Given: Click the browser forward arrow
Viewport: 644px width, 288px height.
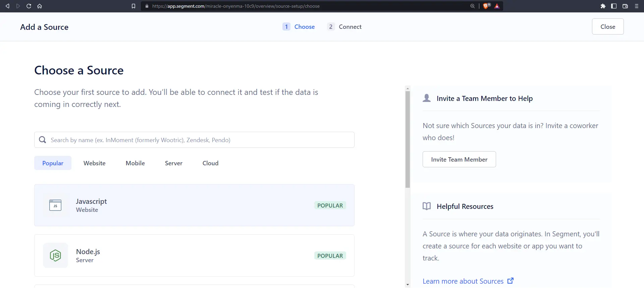Looking at the screenshot, I should point(18,6).
